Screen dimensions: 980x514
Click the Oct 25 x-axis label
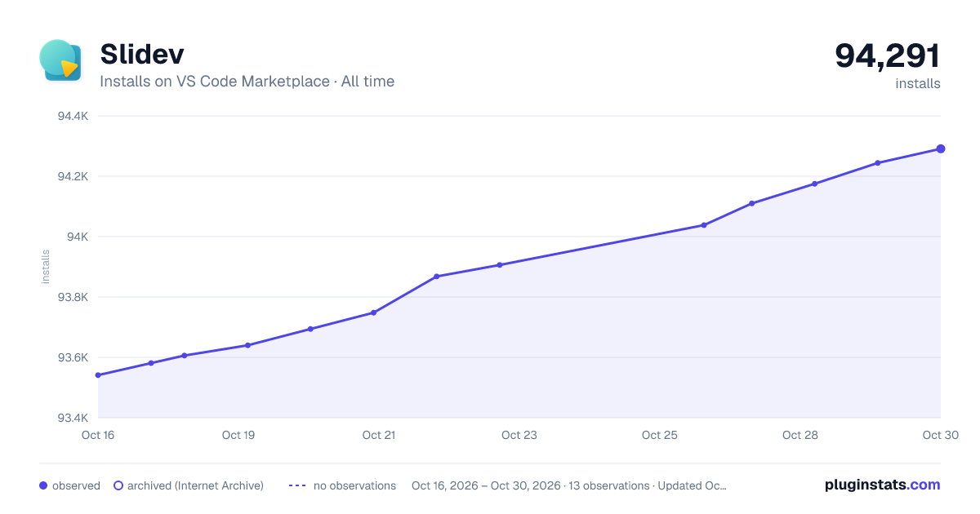pos(660,435)
